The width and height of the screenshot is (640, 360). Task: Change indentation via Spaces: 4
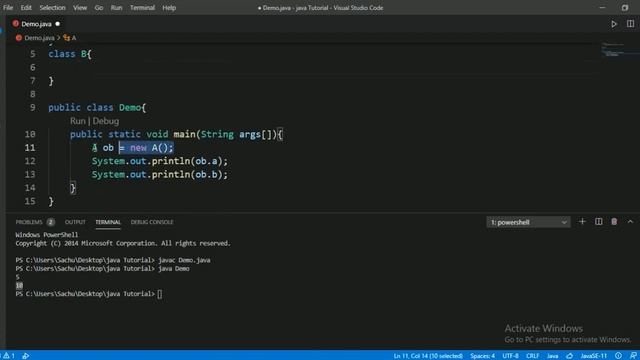point(482,356)
